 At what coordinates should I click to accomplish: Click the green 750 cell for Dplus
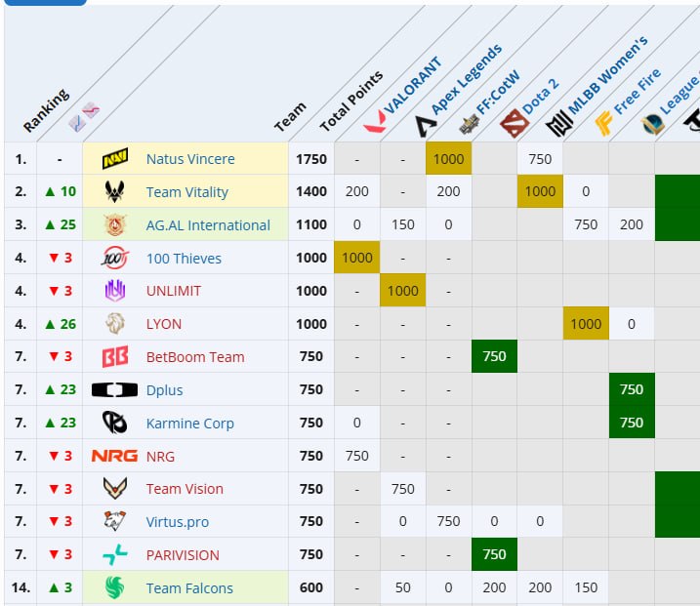tap(632, 389)
